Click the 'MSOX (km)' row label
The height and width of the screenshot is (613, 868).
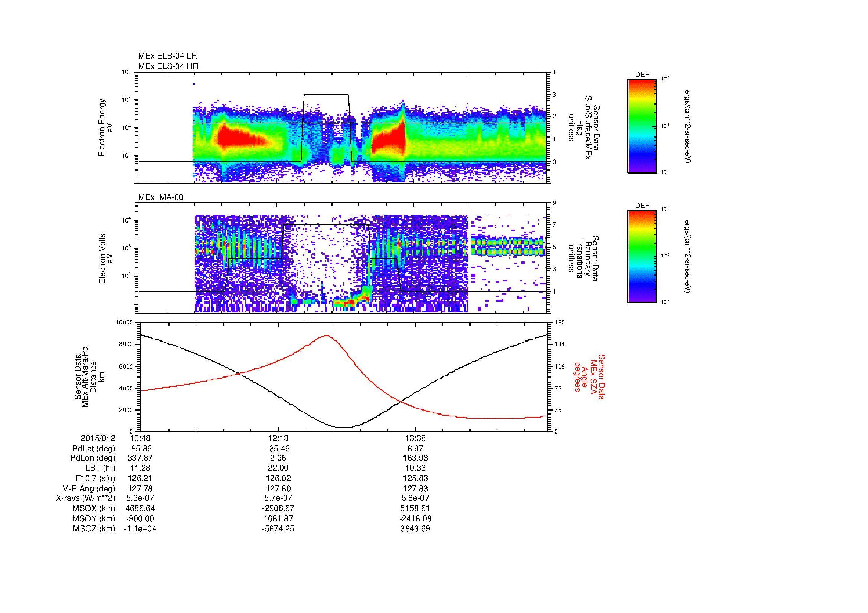click(x=94, y=508)
